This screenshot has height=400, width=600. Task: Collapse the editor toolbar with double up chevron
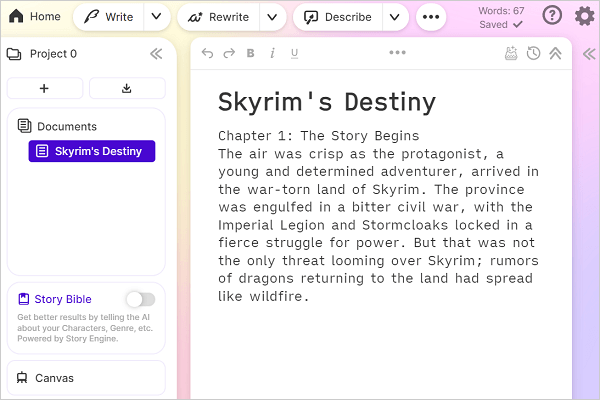pos(556,54)
